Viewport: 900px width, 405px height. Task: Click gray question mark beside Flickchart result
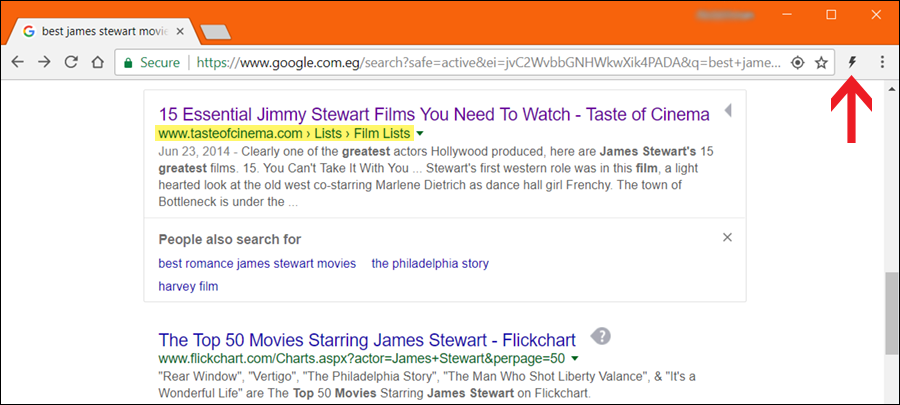[x=600, y=336]
